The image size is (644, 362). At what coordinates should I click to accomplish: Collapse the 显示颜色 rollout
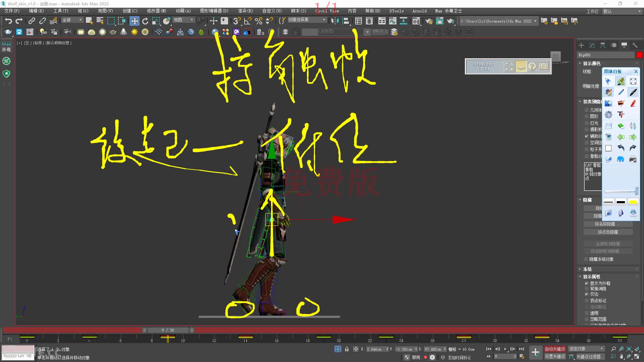click(592, 63)
